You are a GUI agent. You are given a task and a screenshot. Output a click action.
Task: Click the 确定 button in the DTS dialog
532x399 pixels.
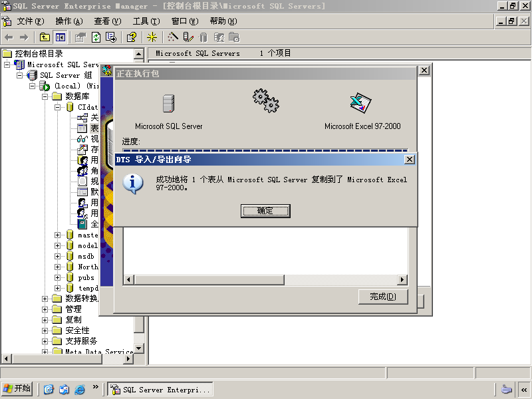[x=265, y=211]
